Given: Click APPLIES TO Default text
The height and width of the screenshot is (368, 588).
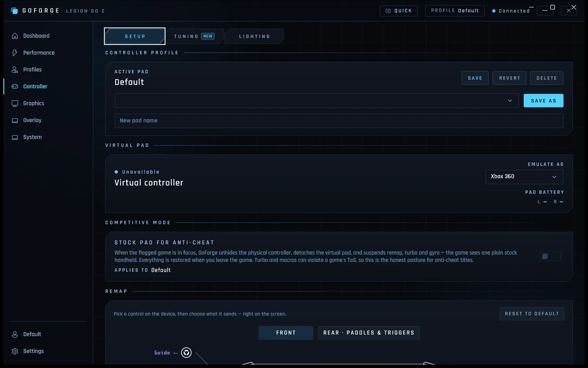Looking at the screenshot, I should click(x=143, y=270).
